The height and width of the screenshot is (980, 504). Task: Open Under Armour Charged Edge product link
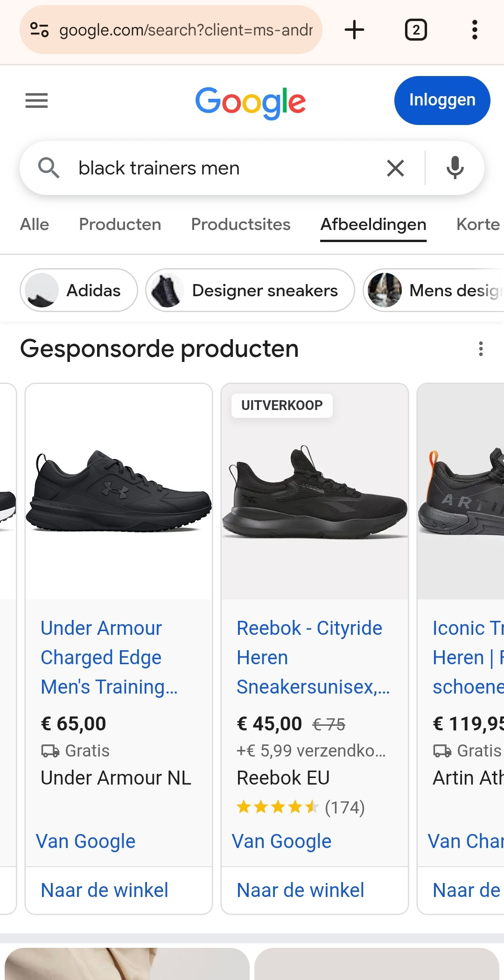(x=109, y=657)
